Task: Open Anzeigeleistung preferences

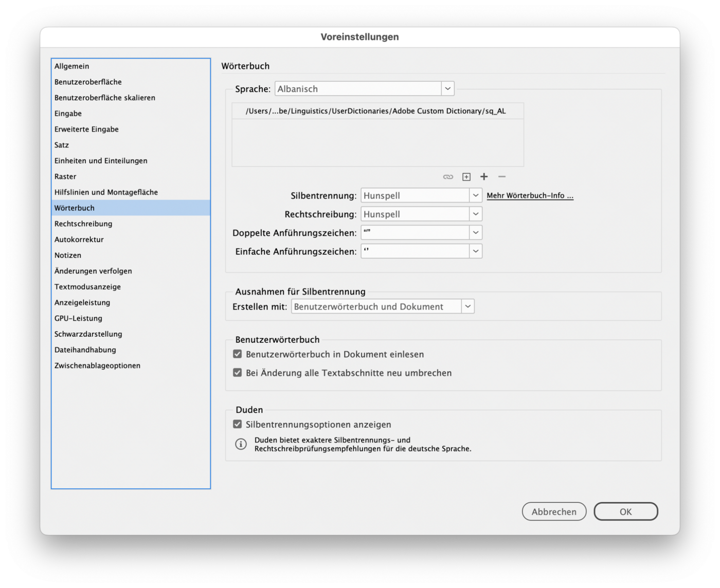Action: click(x=131, y=303)
